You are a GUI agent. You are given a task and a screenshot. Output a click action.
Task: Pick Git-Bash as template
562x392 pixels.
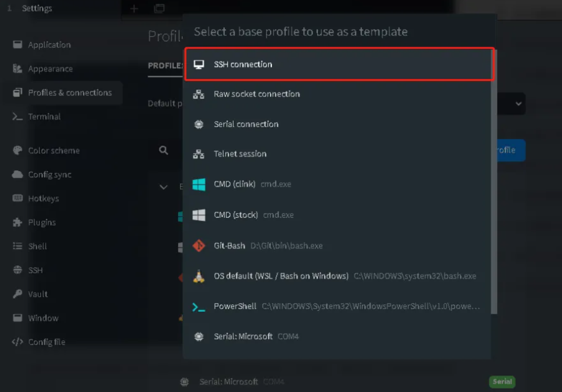(x=337, y=245)
